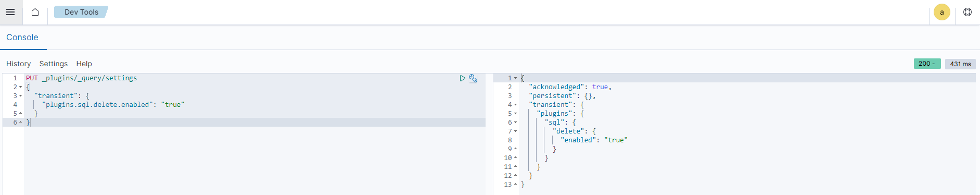Viewport: 980px width, 195px height.
Task: Collapse response "plugins" fold on line 5
Action: pyautogui.click(x=516, y=114)
